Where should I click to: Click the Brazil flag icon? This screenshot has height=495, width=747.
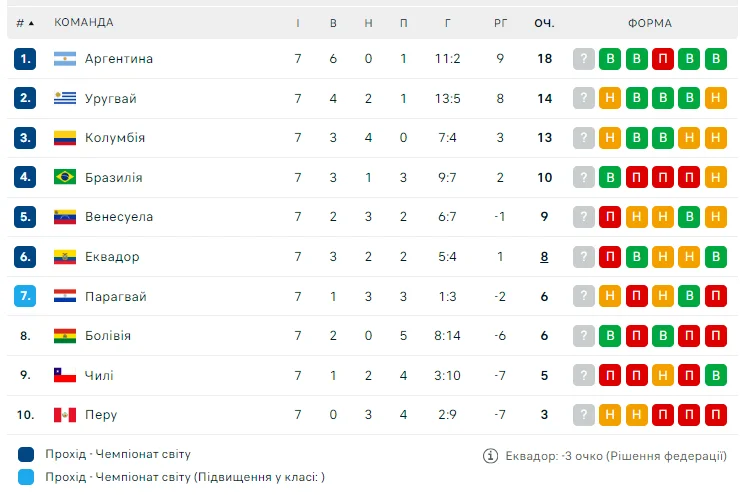(x=65, y=177)
